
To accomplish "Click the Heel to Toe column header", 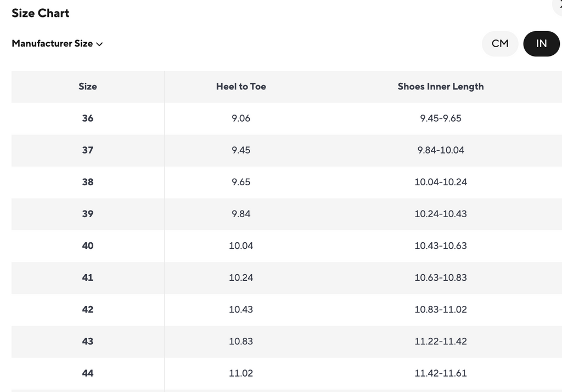I will (x=241, y=87).
